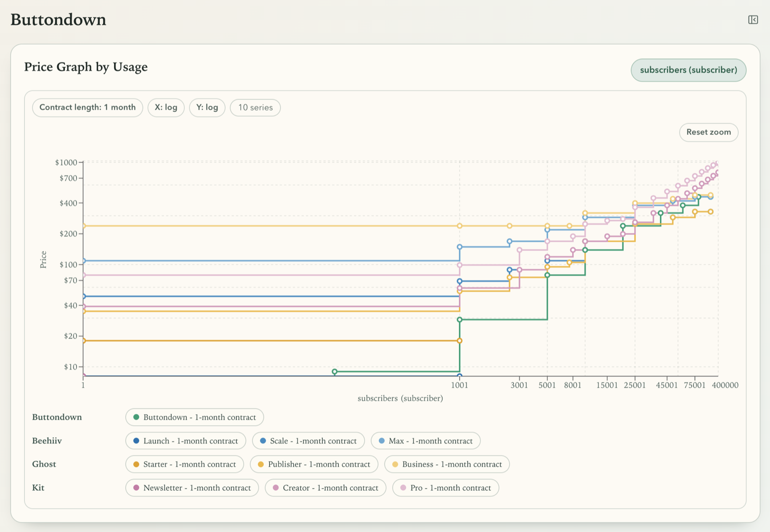Toggle Creator 1-month contract series
Screen dimensions: 770x532
click(326, 488)
